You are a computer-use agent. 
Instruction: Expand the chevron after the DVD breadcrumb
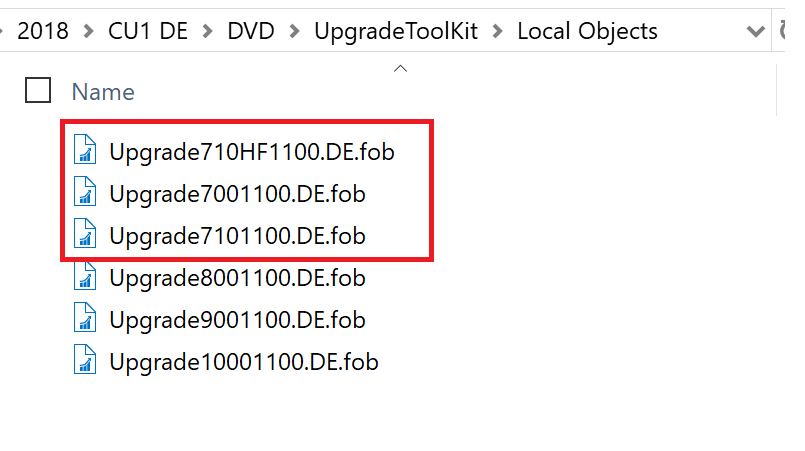(x=294, y=31)
